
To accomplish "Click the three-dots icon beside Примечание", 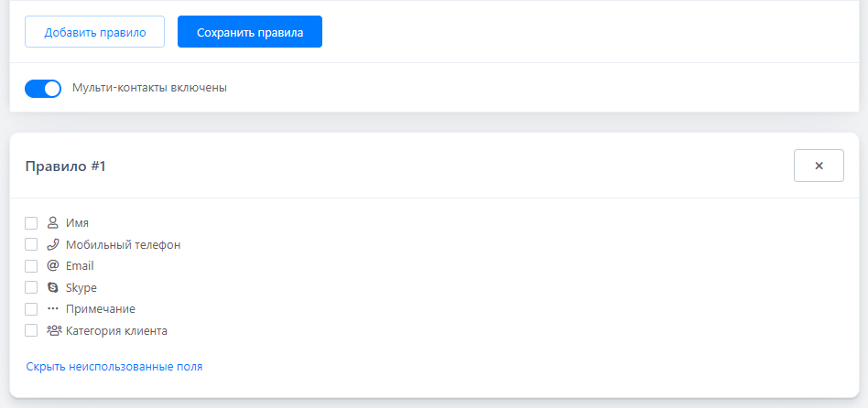I will point(52,309).
